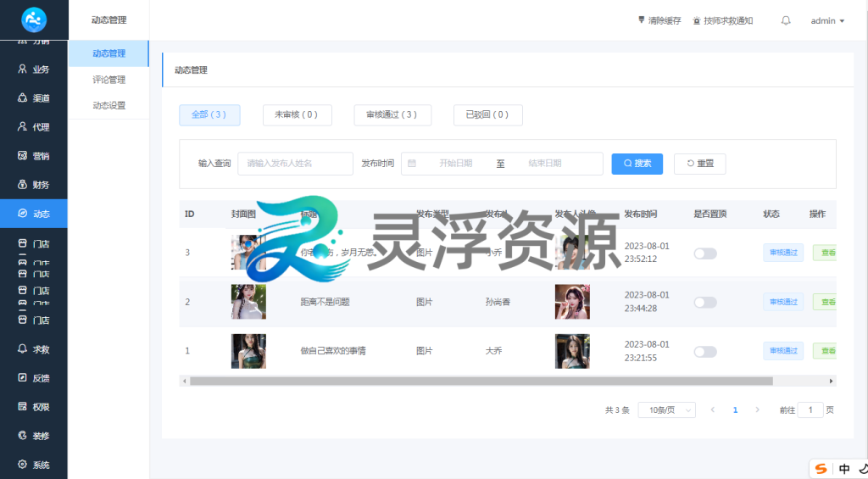The width and height of the screenshot is (868, 479).
Task: Open the 权限 sidebar section
Action: 34,407
